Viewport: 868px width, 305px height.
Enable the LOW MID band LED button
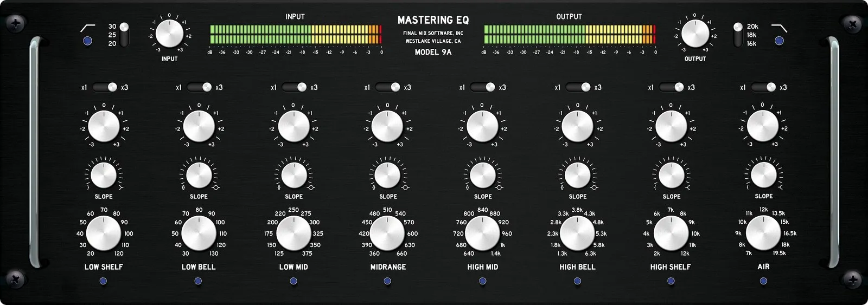293,281
